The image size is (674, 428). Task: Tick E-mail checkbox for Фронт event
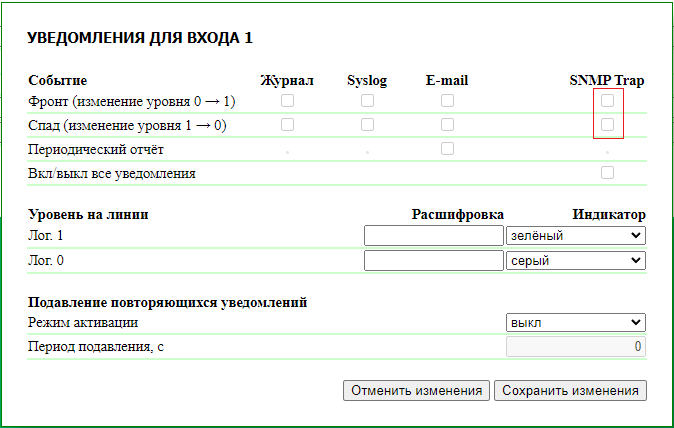pyautogui.click(x=447, y=100)
